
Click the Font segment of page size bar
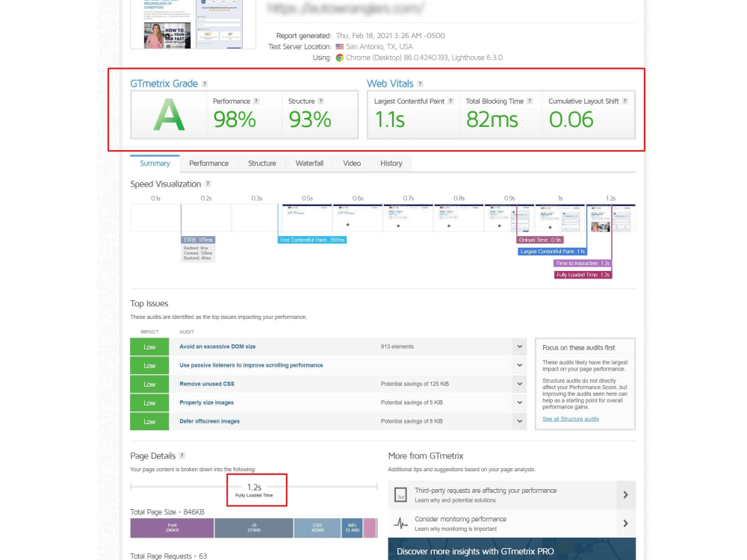point(172,528)
